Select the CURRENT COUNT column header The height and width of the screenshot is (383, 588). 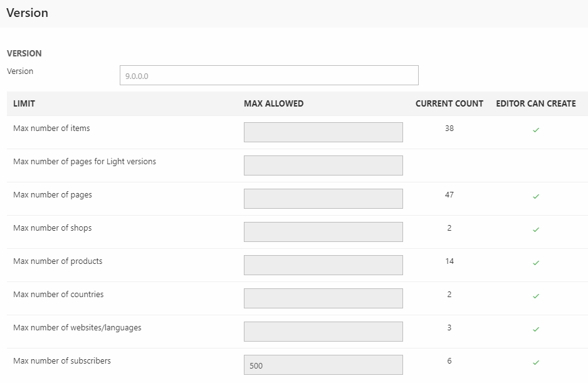[x=449, y=103]
